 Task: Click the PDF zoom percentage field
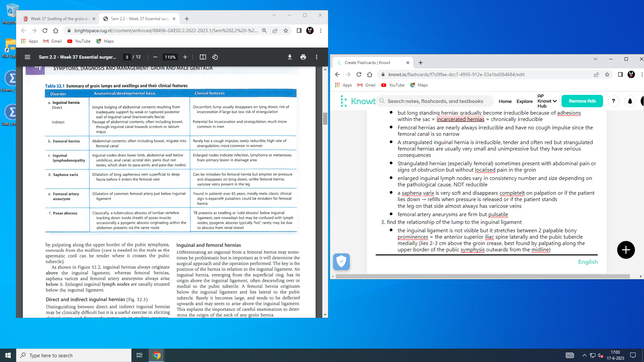[x=170, y=57]
